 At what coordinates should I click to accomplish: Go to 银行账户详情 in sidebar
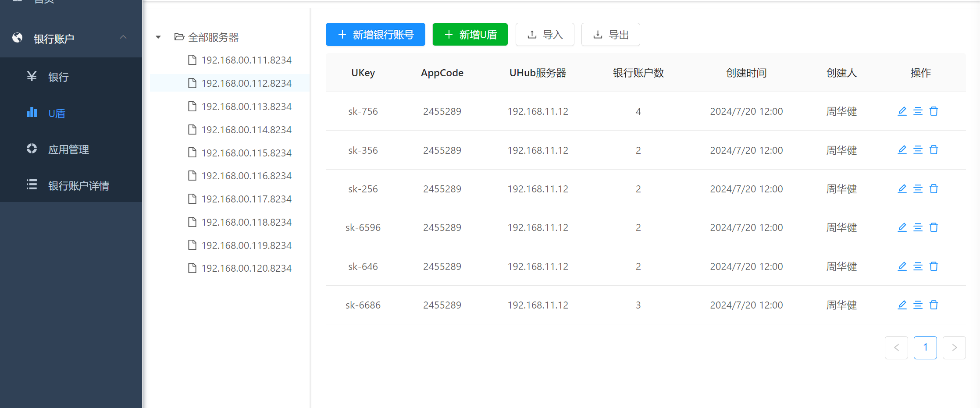(78, 186)
